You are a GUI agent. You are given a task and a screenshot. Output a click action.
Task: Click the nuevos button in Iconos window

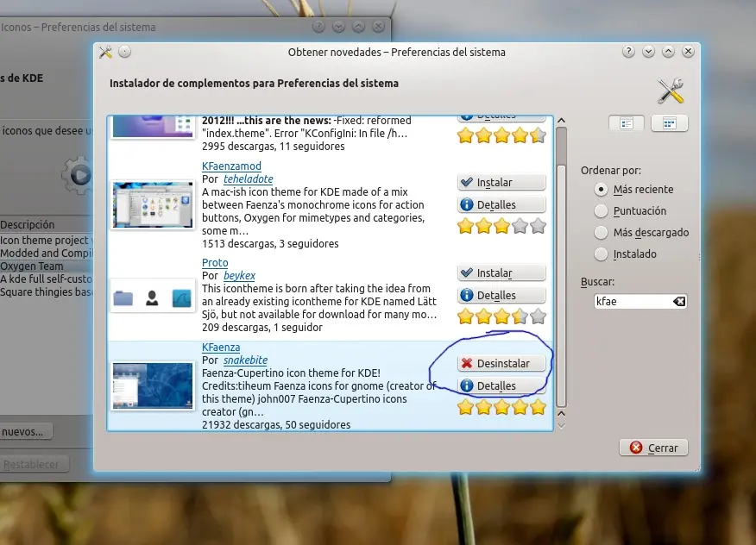[x=23, y=432]
